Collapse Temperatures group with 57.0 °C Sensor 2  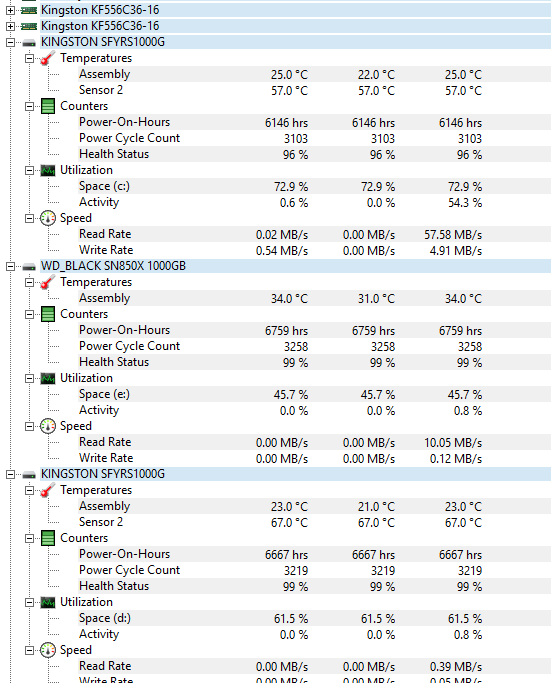pos(29,58)
